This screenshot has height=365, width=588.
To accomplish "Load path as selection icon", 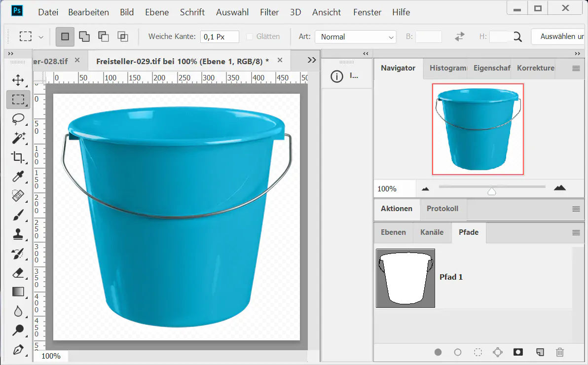I will [478, 352].
